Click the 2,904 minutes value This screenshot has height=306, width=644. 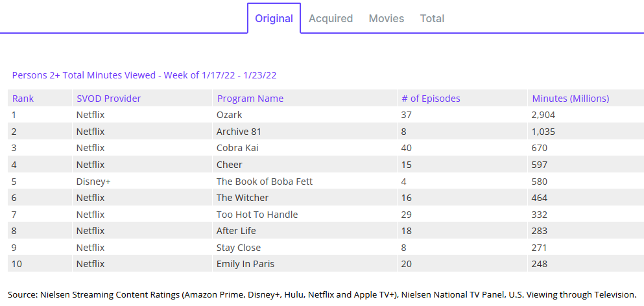pyautogui.click(x=543, y=115)
